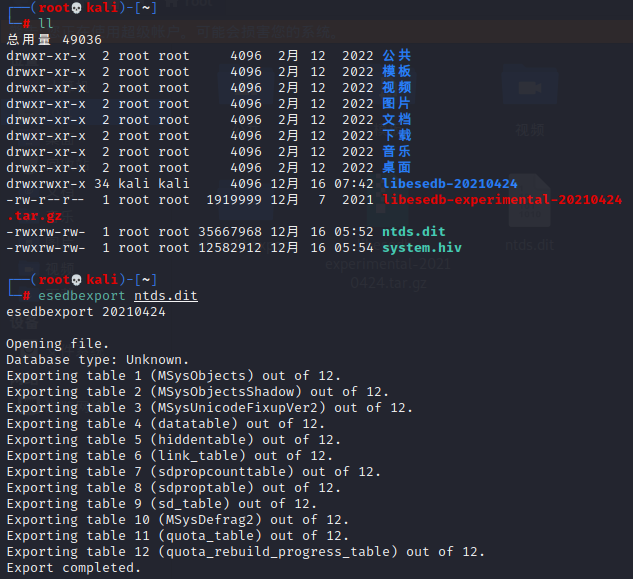
Task: Click the skull icon in the second prompt
Action: [x=78, y=279]
